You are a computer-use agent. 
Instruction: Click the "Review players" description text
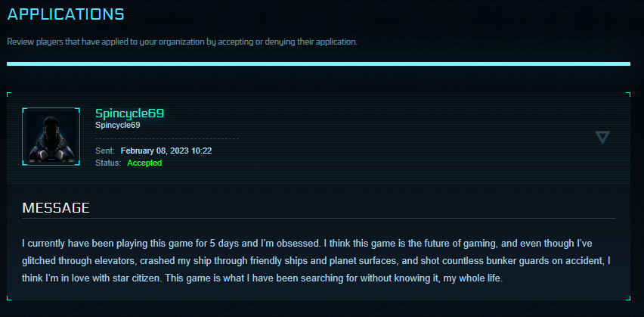coord(181,41)
